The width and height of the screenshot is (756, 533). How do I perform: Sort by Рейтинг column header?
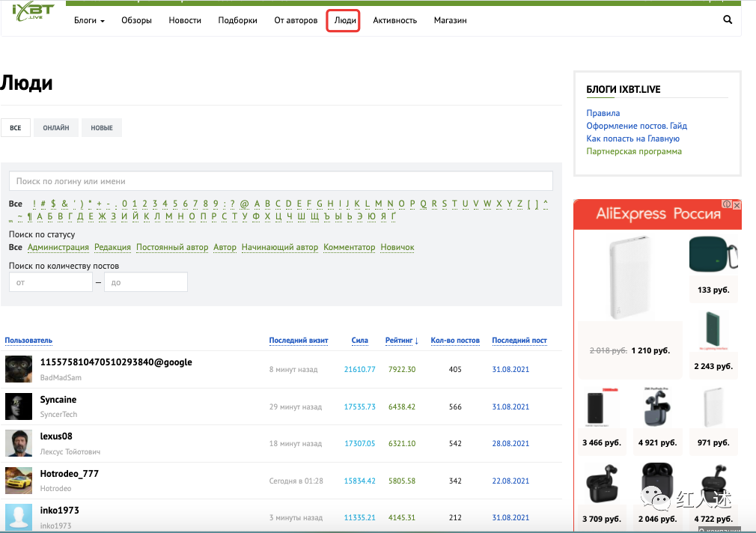[402, 341]
